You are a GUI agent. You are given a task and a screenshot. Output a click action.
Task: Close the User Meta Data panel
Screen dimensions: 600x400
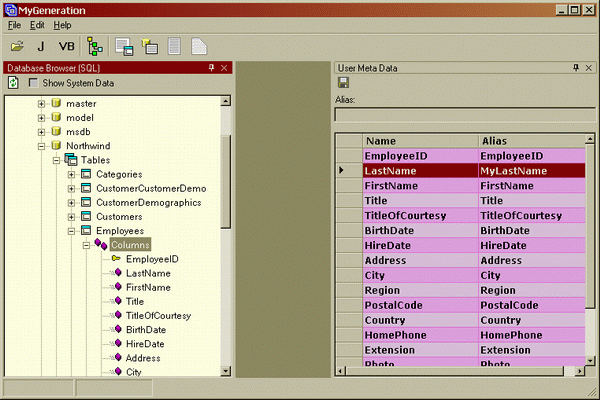(589, 68)
